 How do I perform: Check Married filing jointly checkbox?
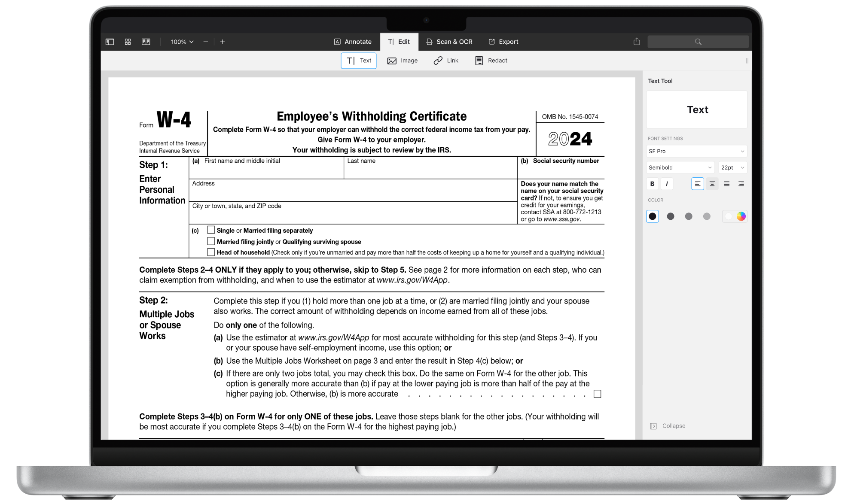click(211, 241)
